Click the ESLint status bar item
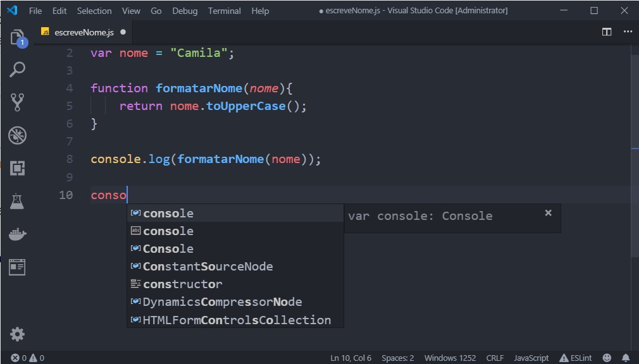639x364 pixels. [x=575, y=358]
